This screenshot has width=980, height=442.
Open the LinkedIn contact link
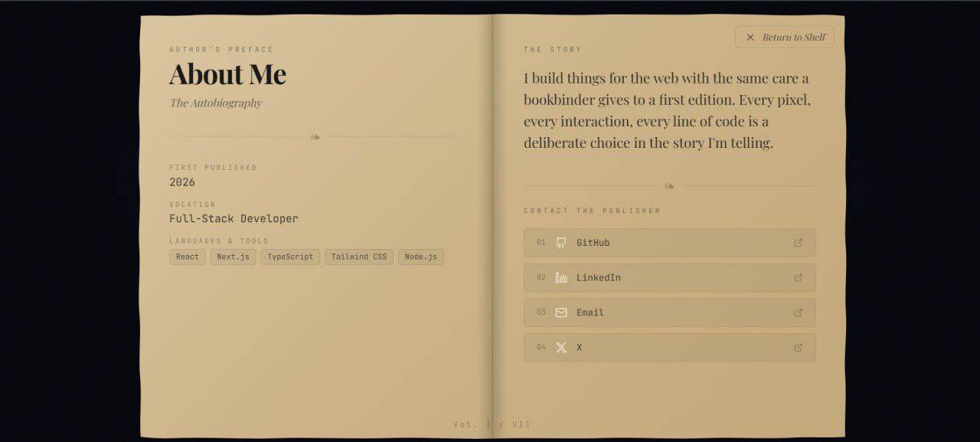(670, 277)
